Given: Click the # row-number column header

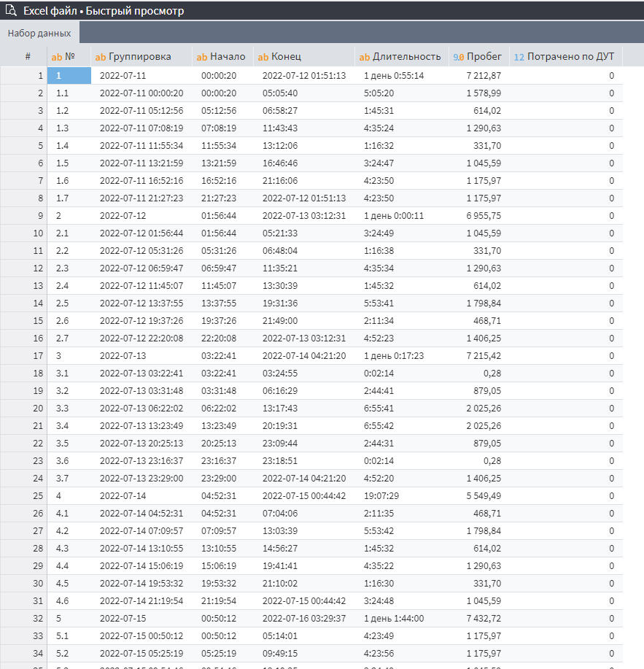Looking at the screenshot, I should pos(28,57).
